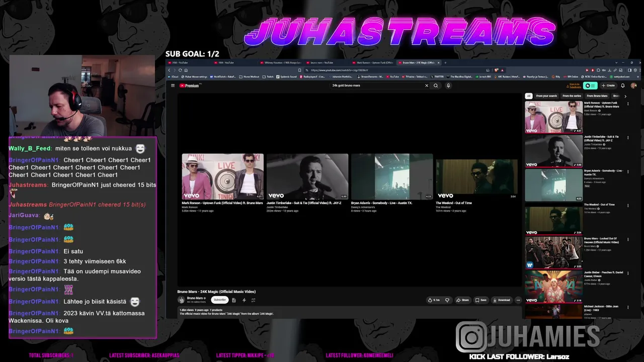Image resolution: width=644 pixels, height=362 pixels.
Task: Switch to 'Whitney Houston - I Will Always' tab
Action: pyautogui.click(x=282, y=63)
